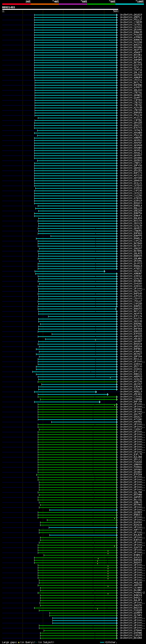
Task: Select UniRef100_Q2XTC5 entry
Action: pos(131,65)
